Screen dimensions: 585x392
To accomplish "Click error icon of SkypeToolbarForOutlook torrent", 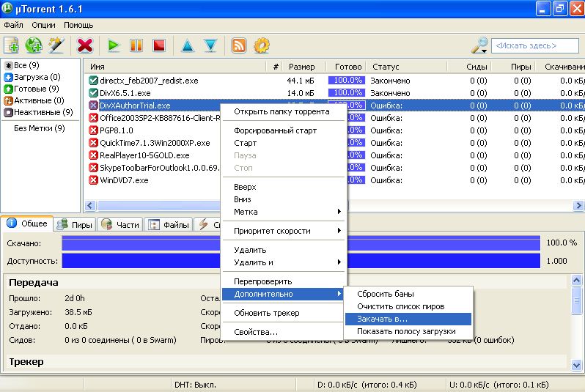I will pyautogui.click(x=93, y=168).
